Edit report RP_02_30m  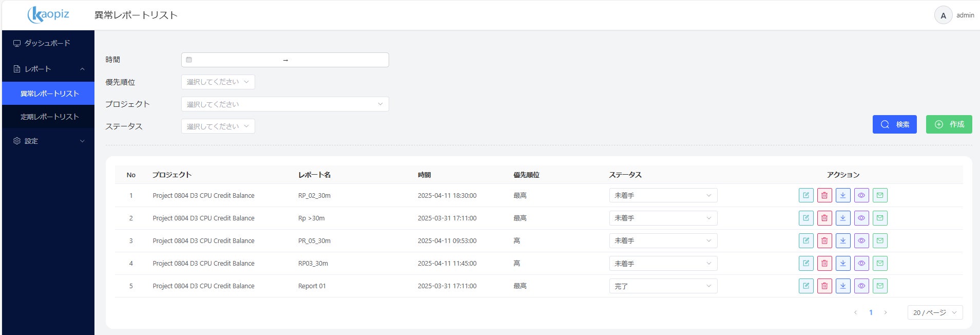(x=806, y=195)
